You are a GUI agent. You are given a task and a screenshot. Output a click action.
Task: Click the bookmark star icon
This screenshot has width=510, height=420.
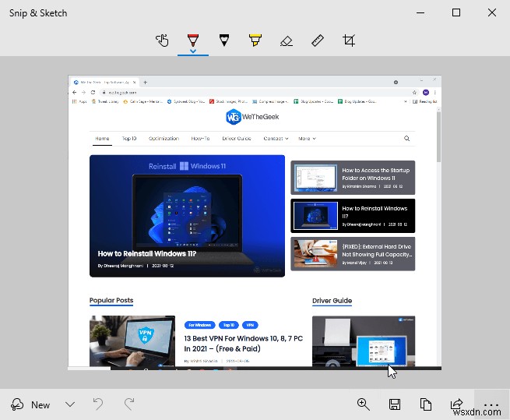[x=414, y=93]
